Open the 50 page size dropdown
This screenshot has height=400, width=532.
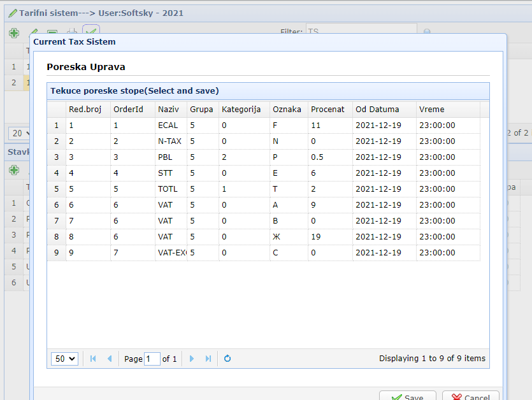tap(64, 359)
